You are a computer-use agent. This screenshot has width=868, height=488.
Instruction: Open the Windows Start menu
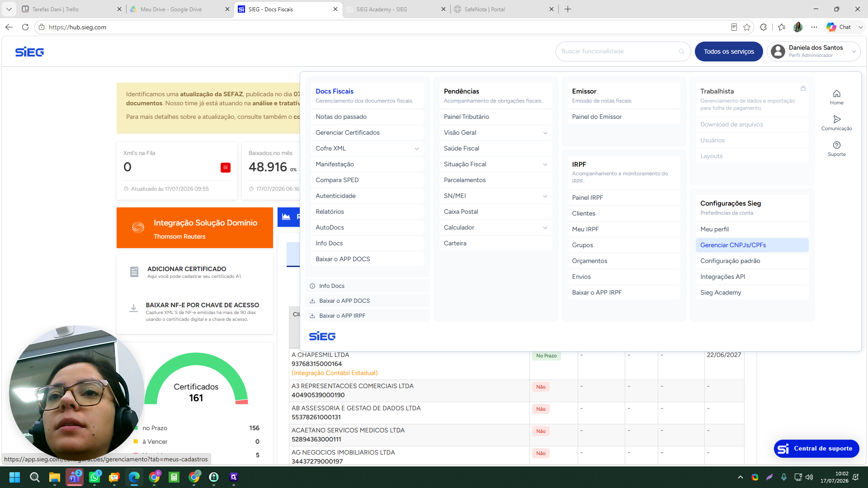click(14, 477)
